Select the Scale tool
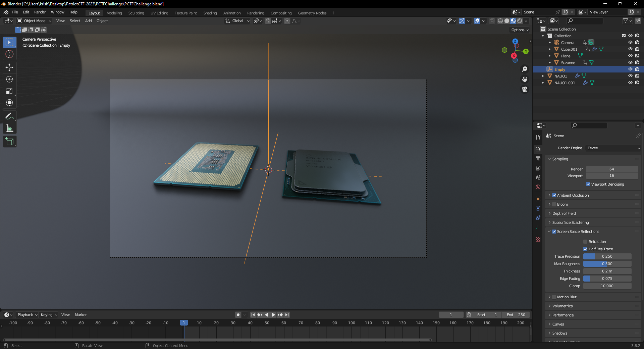Viewport: 644px width, 349px height. click(x=9, y=91)
